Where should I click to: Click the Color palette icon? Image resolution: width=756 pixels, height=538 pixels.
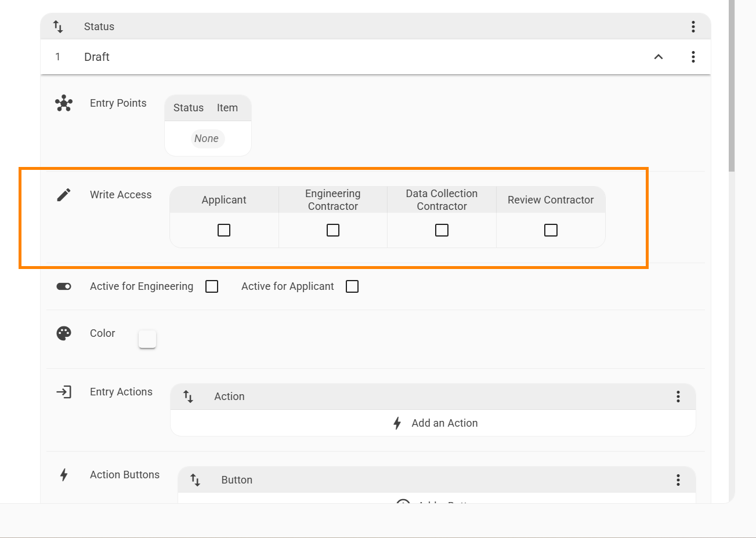click(64, 333)
